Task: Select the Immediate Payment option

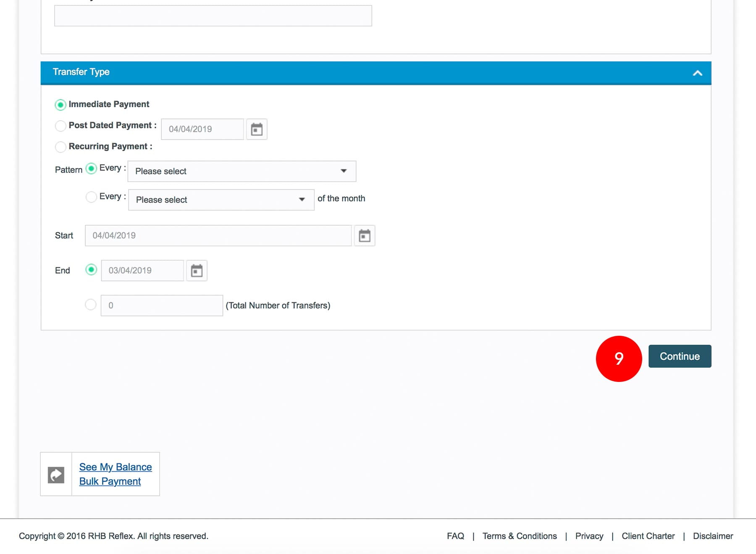Action: 60,105
